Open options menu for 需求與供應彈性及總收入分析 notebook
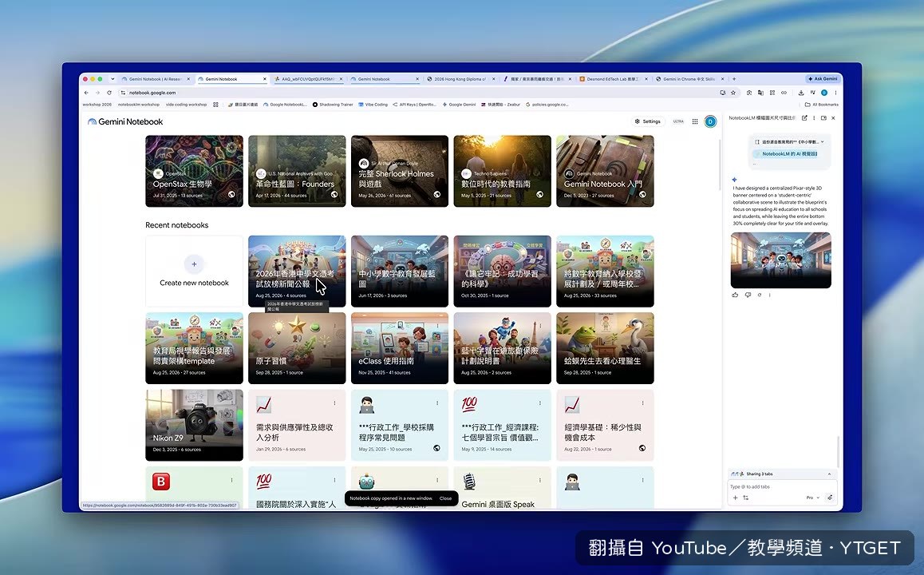 (334, 403)
